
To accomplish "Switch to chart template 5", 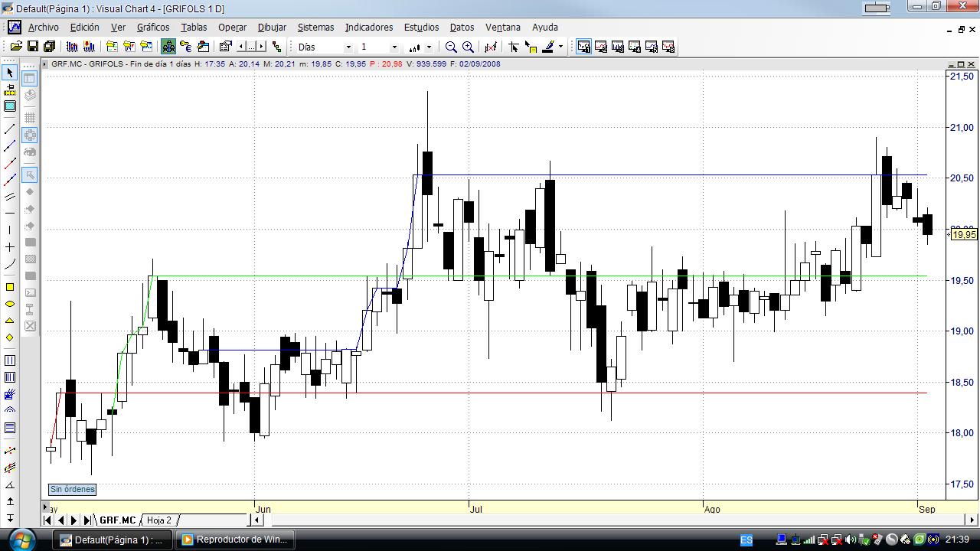I will coord(652,47).
